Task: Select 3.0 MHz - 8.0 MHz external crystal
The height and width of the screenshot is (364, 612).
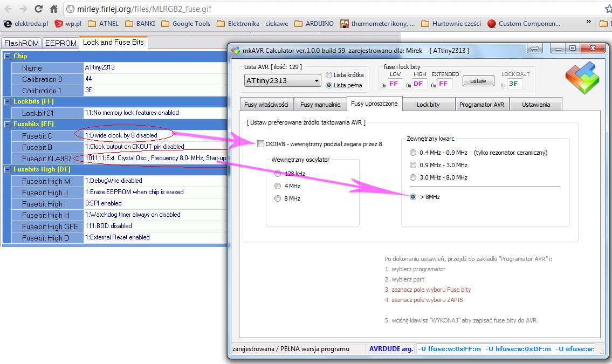Action: click(x=413, y=177)
